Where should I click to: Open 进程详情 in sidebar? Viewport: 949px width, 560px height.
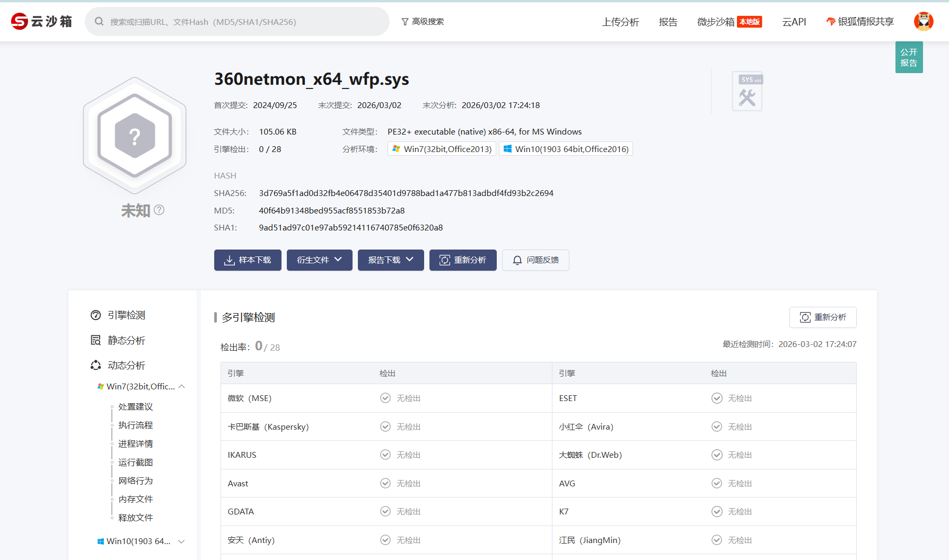click(136, 443)
